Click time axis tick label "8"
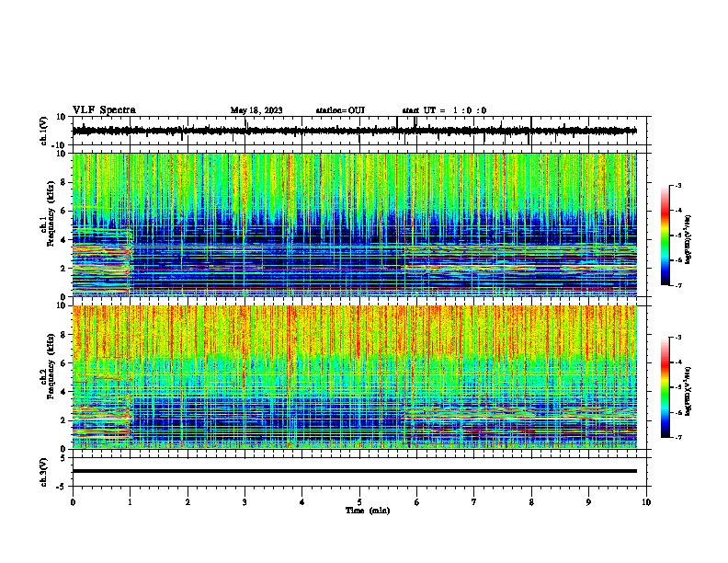728x563 pixels. (531, 502)
